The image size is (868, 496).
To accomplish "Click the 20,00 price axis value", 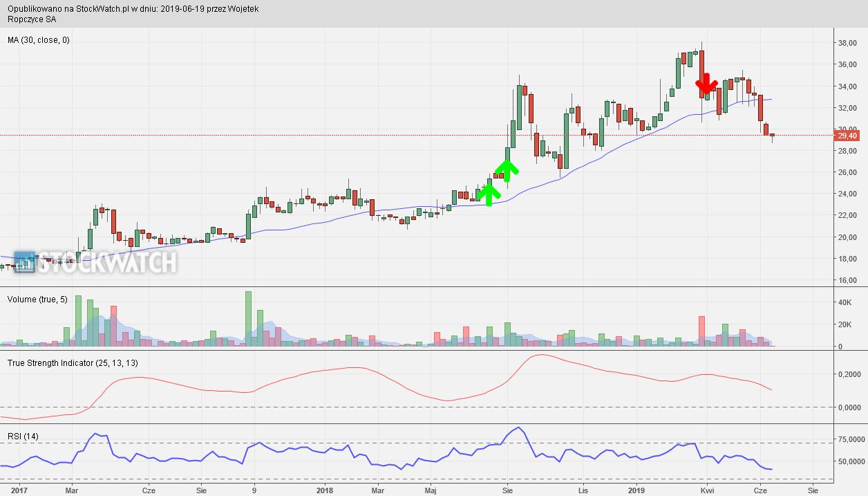I will pyautogui.click(x=847, y=237).
